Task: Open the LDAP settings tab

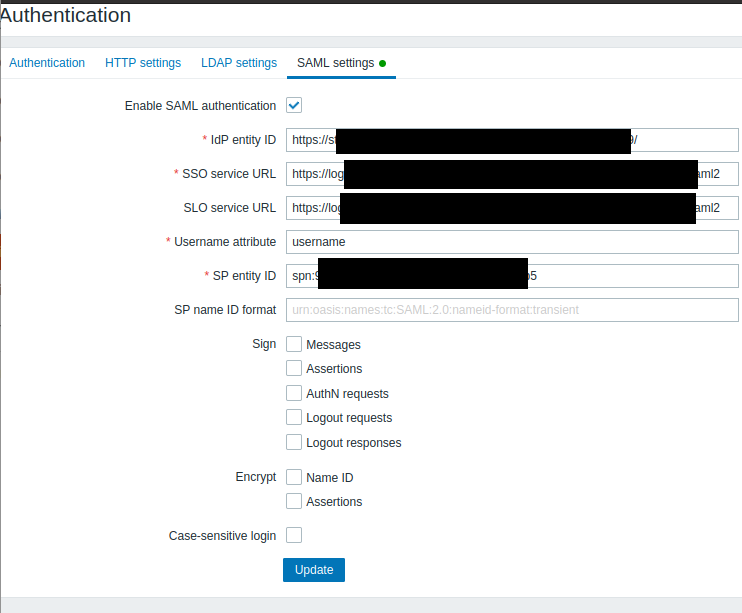Action: click(x=239, y=63)
